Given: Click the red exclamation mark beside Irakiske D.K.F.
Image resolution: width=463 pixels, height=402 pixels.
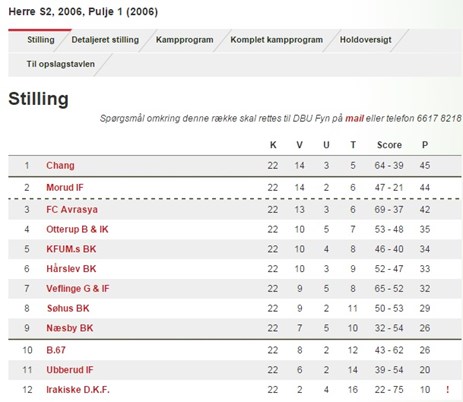Looking at the screenshot, I should point(447,389).
